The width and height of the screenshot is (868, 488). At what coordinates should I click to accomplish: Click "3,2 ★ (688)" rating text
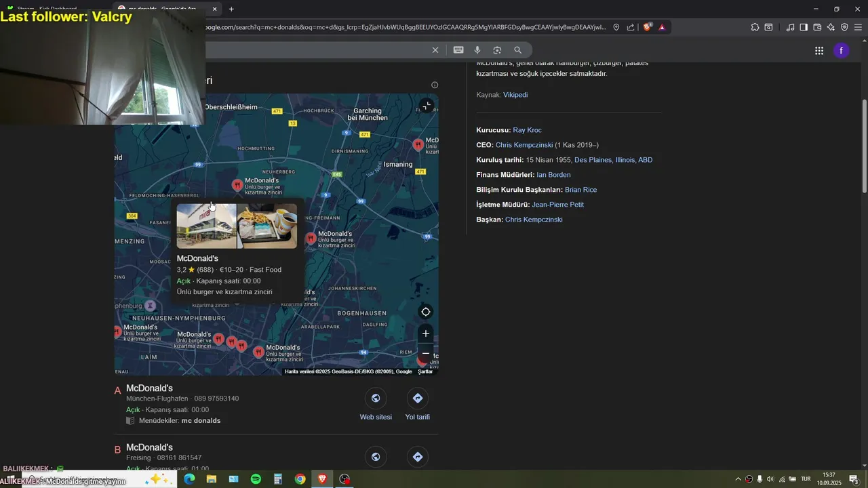point(195,270)
